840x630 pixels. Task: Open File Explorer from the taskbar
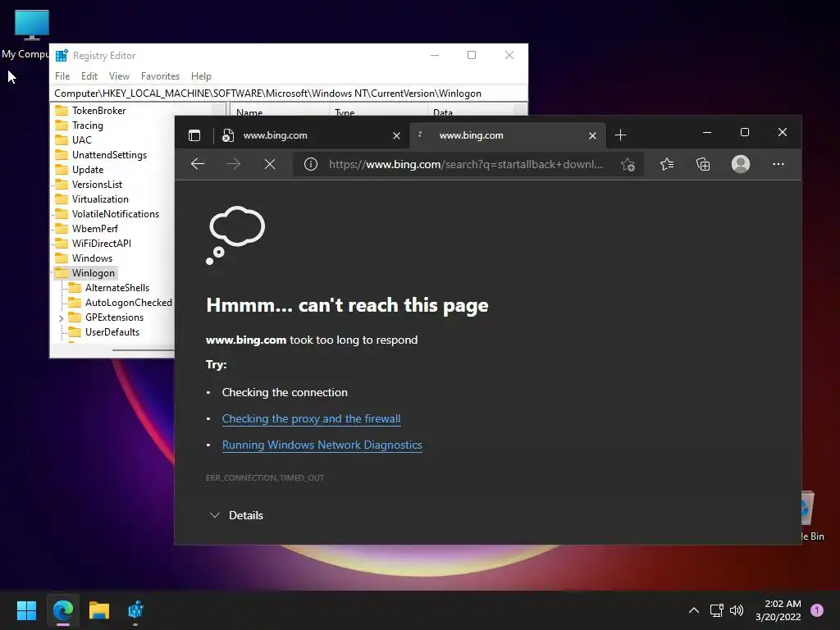(x=99, y=610)
